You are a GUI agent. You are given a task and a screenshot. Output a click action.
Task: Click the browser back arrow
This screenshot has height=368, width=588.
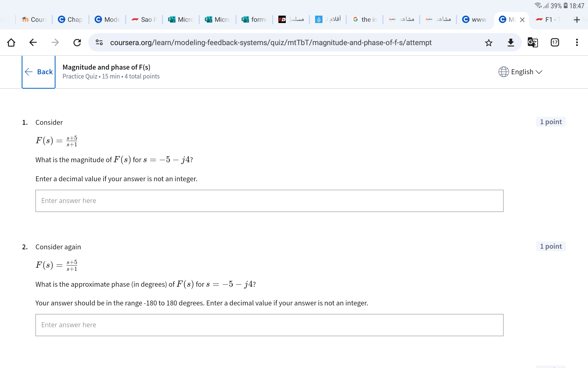[x=33, y=42]
